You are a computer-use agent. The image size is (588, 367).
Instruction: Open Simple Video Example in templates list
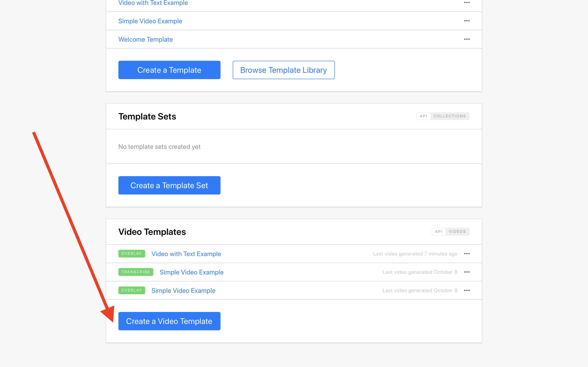(x=150, y=21)
